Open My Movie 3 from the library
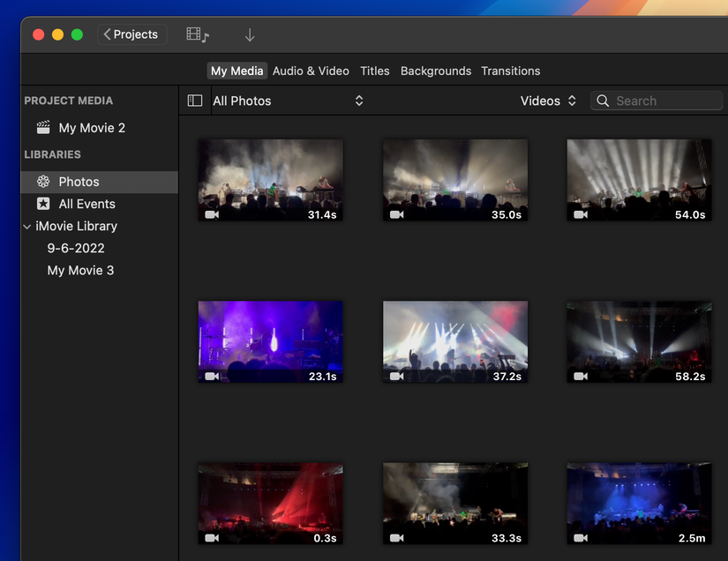The width and height of the screenshot is (728, 561). 80,270
